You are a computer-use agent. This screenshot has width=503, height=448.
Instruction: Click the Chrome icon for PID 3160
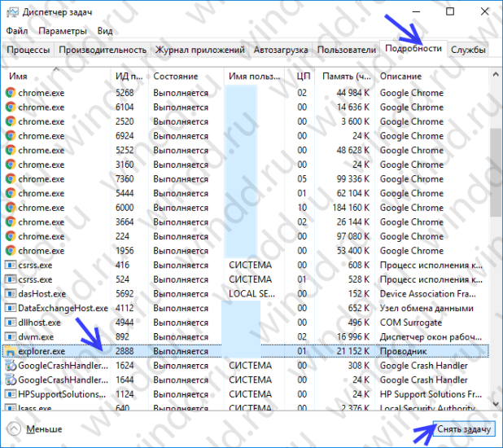(x=11, y=165)
